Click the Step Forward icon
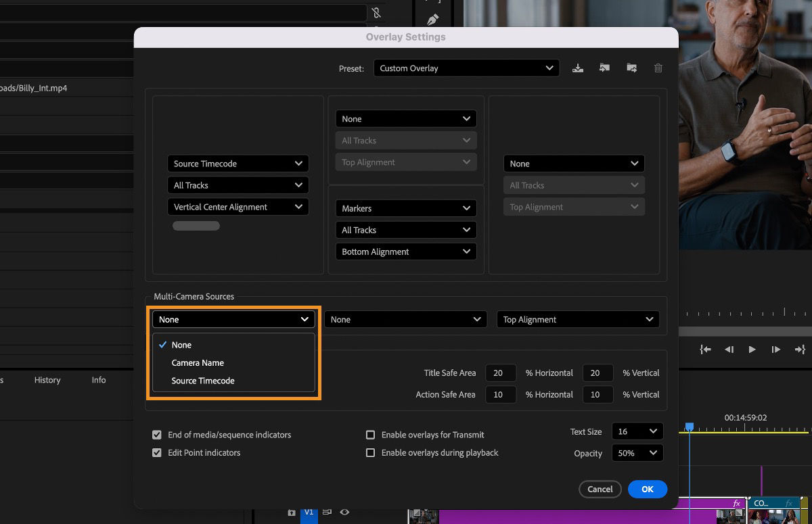 click(x=775, y=350)
